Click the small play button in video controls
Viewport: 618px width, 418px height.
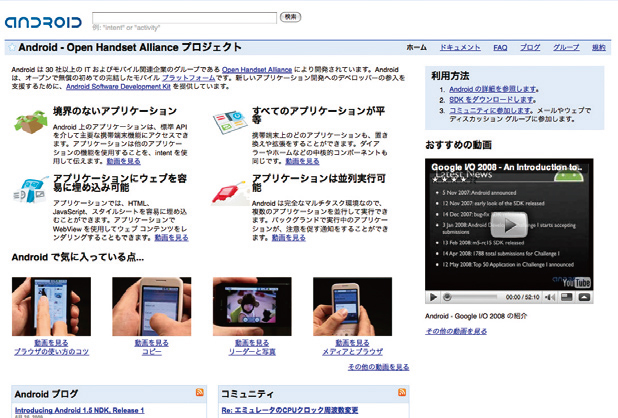(433, 297)
